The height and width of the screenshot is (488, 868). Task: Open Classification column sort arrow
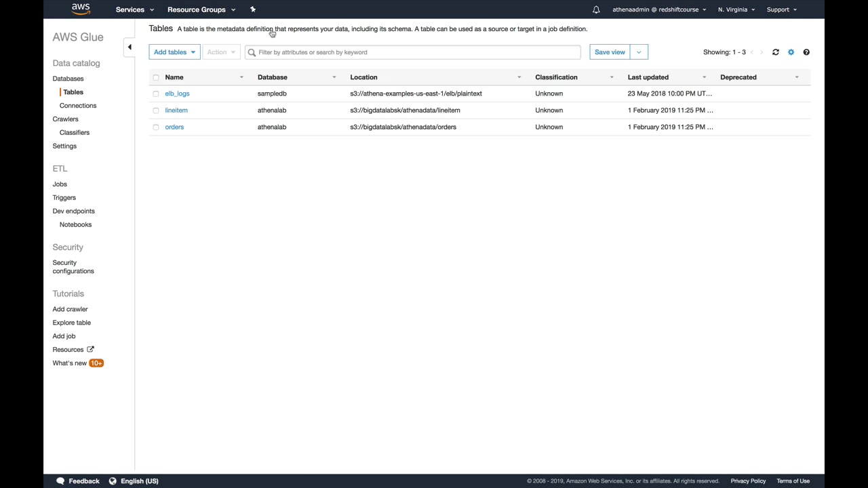(612, 77)
